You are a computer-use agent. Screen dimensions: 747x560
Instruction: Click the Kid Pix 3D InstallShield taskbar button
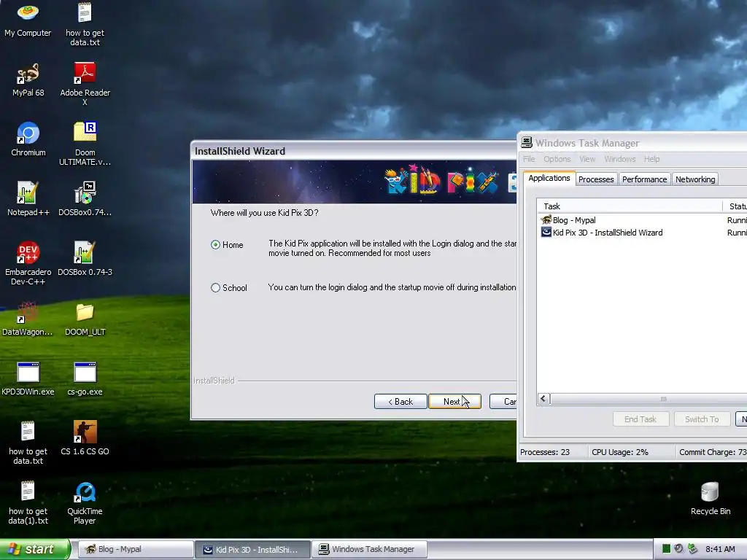click(x=252, y=549)
